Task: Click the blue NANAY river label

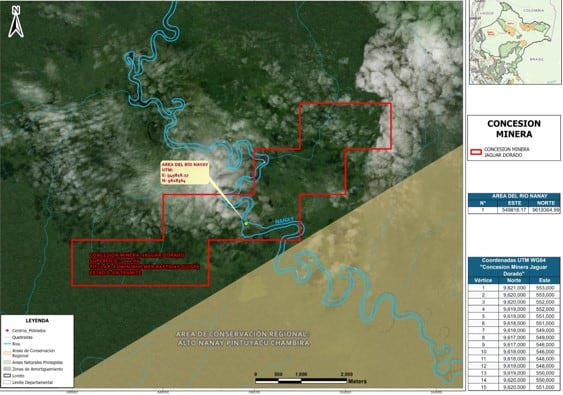Action: (284, 221)
